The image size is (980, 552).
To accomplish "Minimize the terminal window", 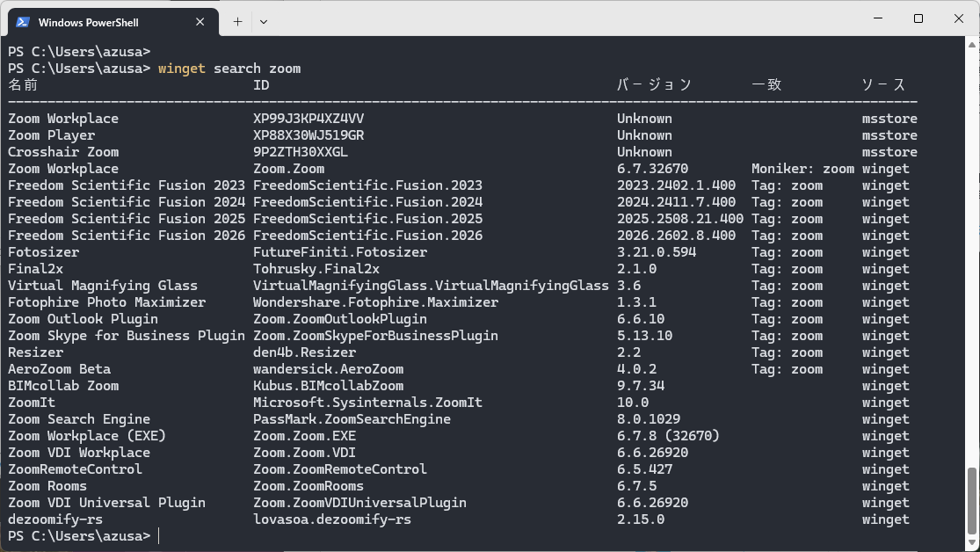I will [878, 18].
